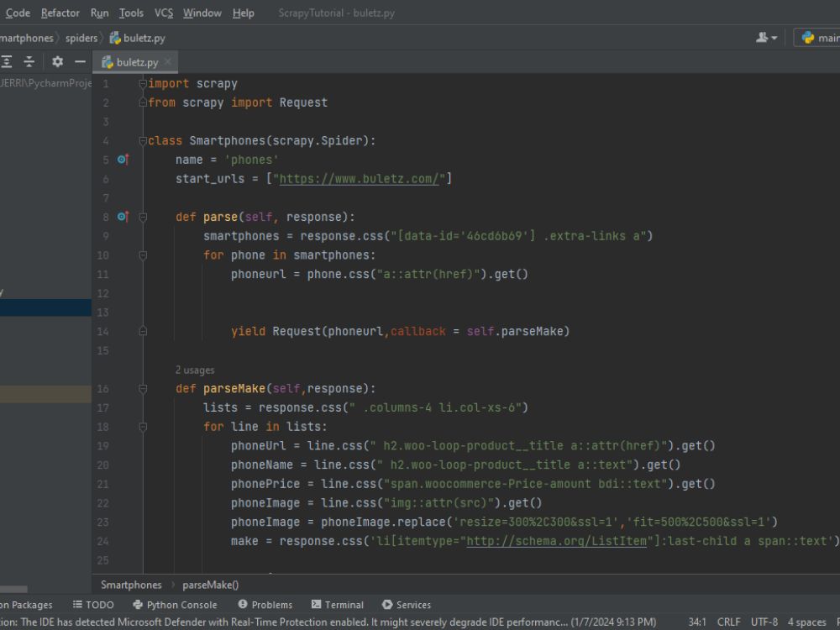Change UTF-8 file encoding in status bar
Viewport: 840px width, 630px height.
point(764,622)
